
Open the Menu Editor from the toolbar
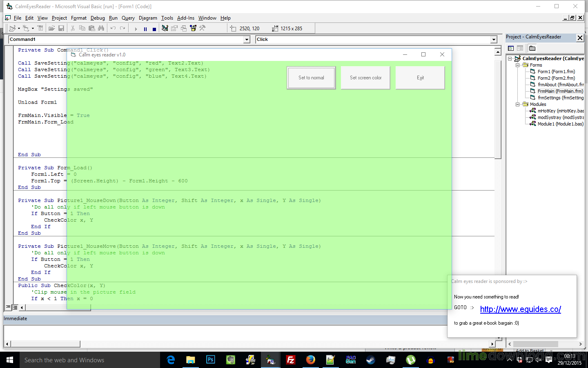point(40,28)
